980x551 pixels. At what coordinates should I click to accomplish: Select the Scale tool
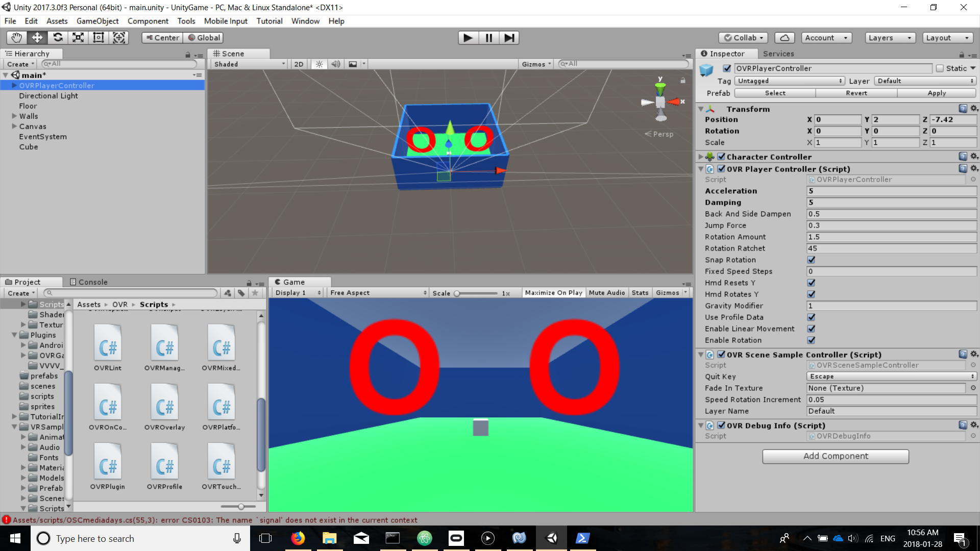pyautogui.click(x=78, y=38)
